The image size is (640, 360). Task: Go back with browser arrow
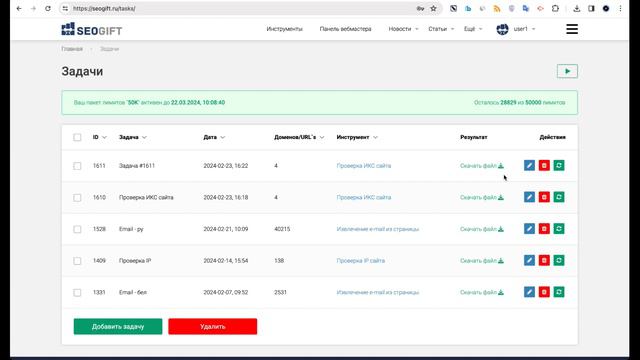(19, 8)
